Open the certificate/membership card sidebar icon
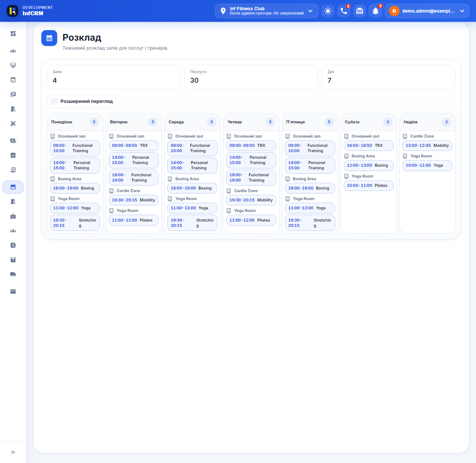Screen dimensions: 476x463 click(x=13, y=65)
